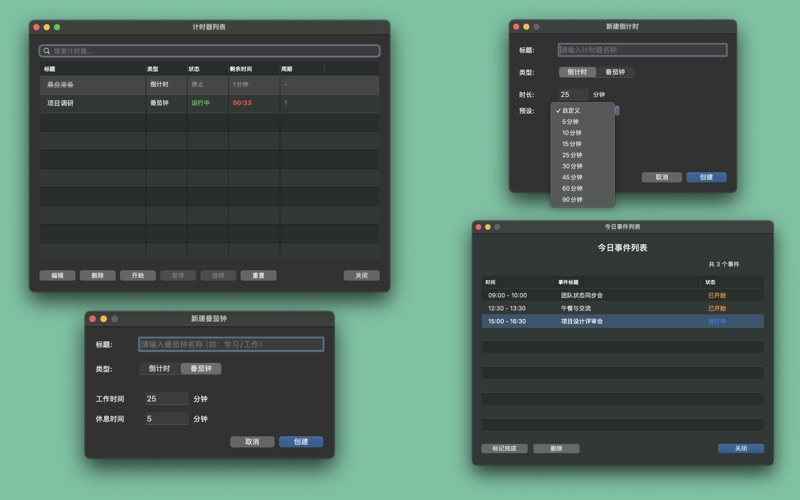Pick 90分钟 in the preset menu

coord(572,199)
